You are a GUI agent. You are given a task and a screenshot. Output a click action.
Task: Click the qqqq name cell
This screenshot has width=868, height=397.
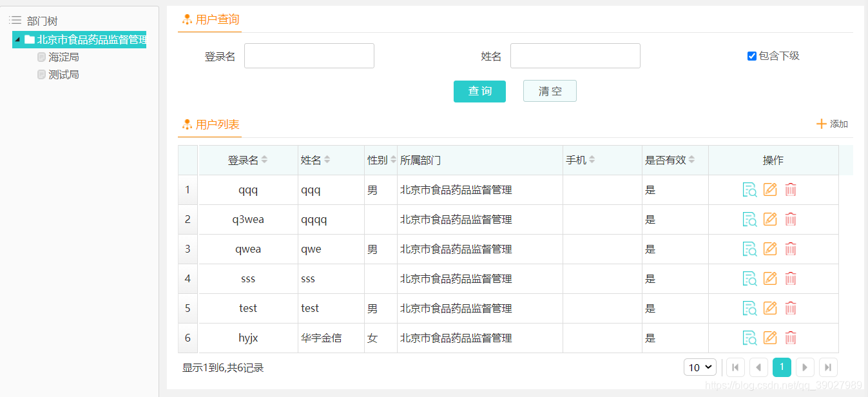331,220
